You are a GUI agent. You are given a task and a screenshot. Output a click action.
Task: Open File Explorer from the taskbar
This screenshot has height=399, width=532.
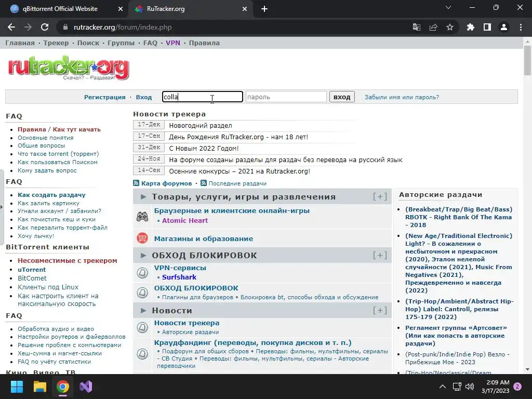(39, 387)
